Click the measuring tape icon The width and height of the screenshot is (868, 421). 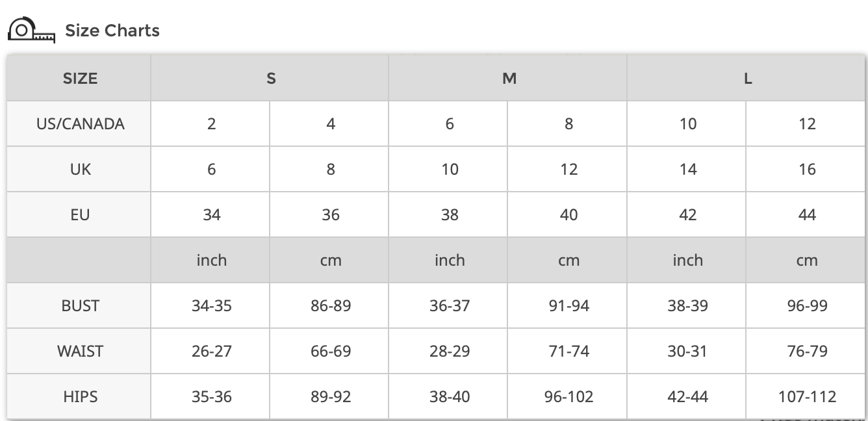pyautogui.click(x=31, y=31)
